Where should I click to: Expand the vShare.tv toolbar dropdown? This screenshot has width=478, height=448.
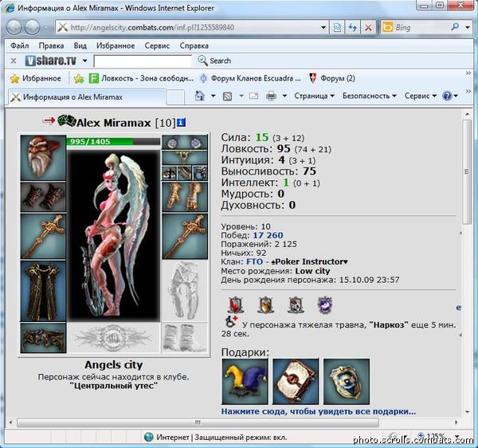[x=84, y=61]
